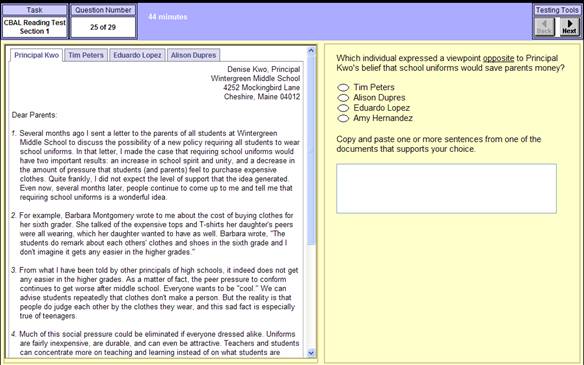This screenshot has height=365, width=584.
Task: Go to the next question with Next button
Action: point(570,27)
